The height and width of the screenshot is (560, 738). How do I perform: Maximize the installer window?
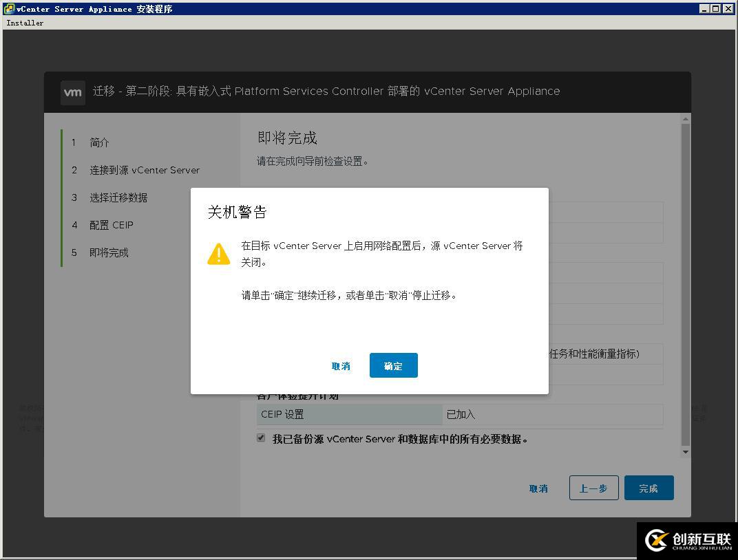tap(715, 8)
